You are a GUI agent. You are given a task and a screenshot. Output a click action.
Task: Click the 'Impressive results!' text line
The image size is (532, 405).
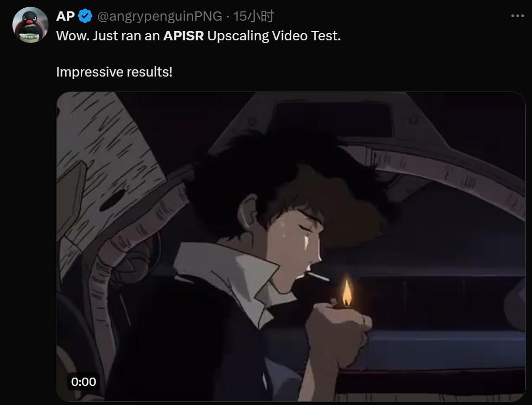(114, 72)
